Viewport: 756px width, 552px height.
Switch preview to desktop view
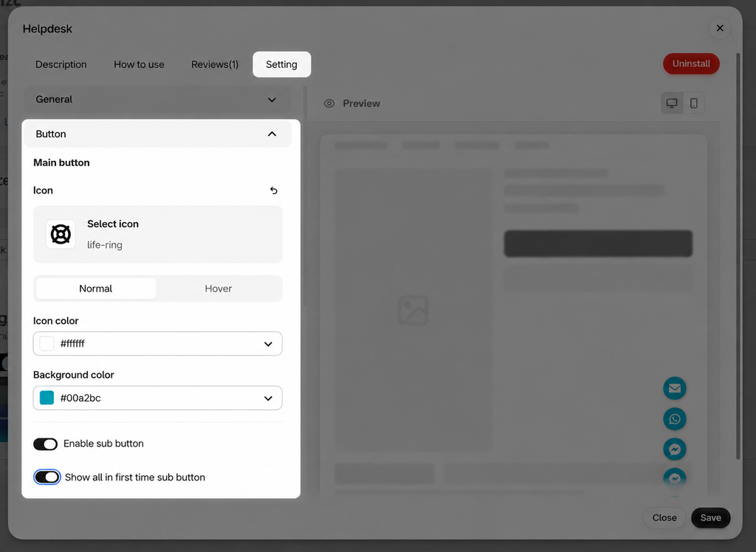tap(672, 103)
